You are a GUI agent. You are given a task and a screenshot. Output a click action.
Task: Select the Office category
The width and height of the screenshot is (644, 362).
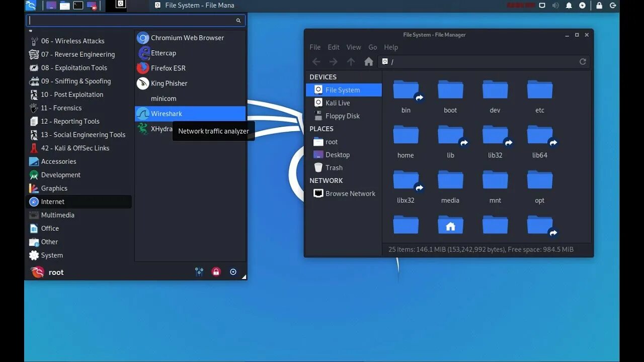tap(79, 228)
